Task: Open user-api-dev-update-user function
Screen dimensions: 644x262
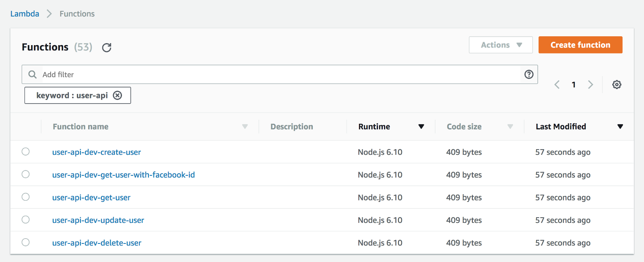Action: [98, 220]
